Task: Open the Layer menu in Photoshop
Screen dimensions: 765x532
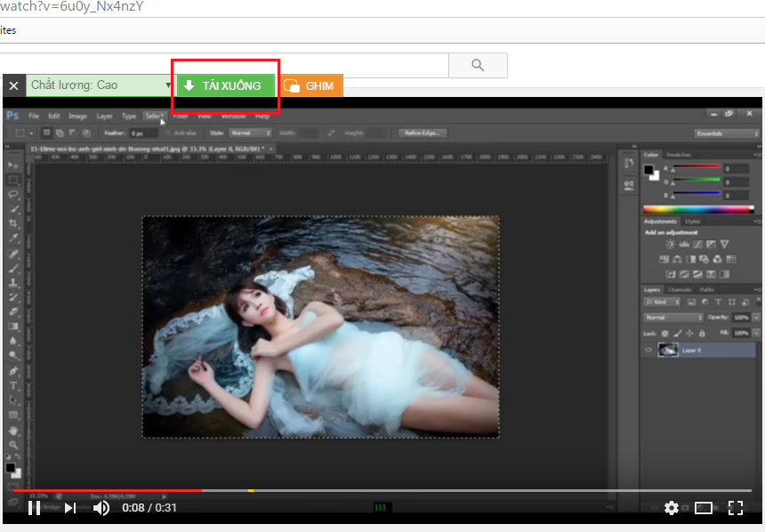Action: pyautogui.click(x=104, y=116)
